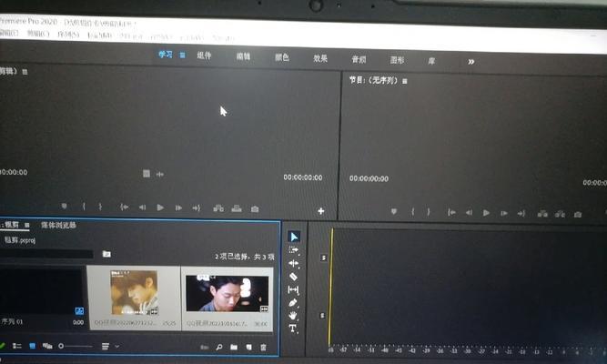Mark Out point in Source monitor

pyautogui.click(x=100, y=207)
